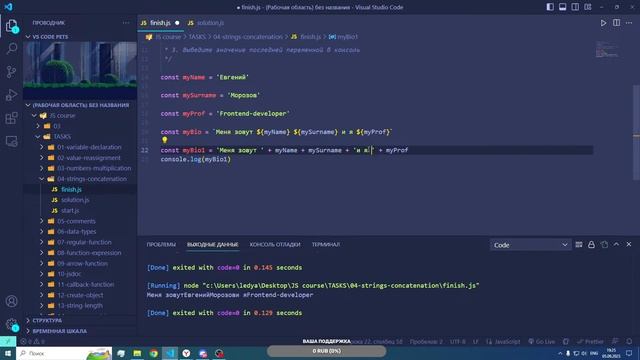
Task: Open VS Code notifications bell
Action: [629, 341]
